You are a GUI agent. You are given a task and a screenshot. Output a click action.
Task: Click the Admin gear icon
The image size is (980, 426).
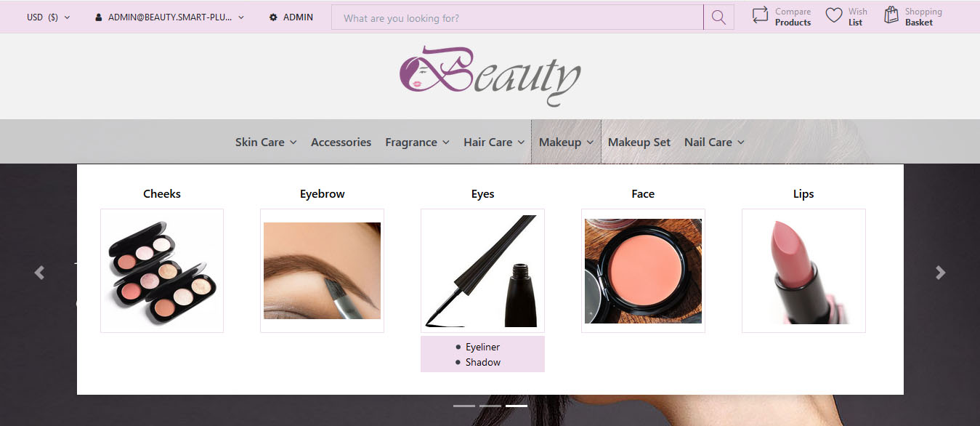tap(273, 17)
